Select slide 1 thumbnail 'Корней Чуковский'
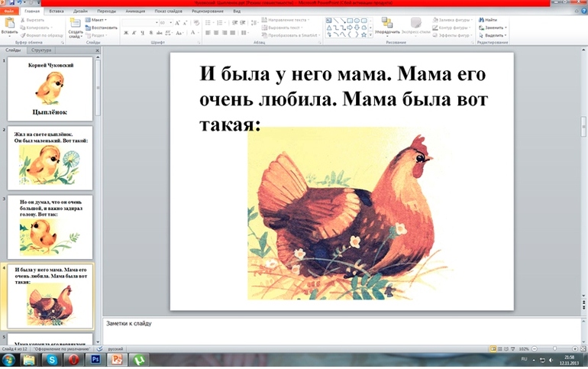Image resolution: width=588 pixels, height=369 pixels. click(50, 89)
